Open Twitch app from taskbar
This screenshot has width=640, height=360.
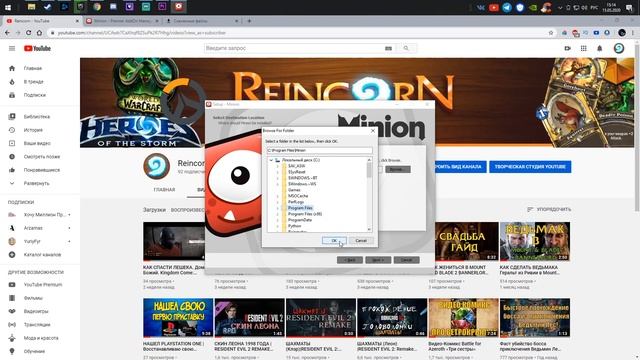pos(129,7)
